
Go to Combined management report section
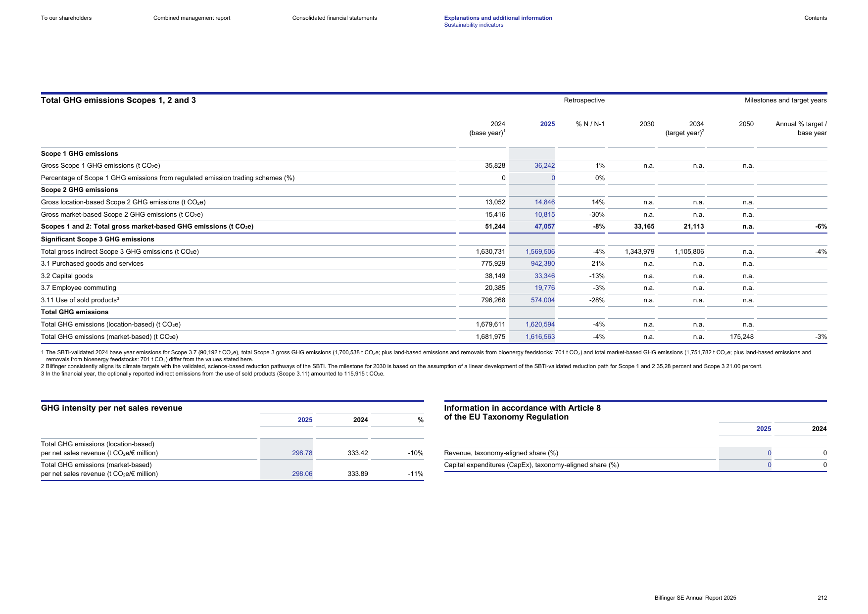coord(192,18)
